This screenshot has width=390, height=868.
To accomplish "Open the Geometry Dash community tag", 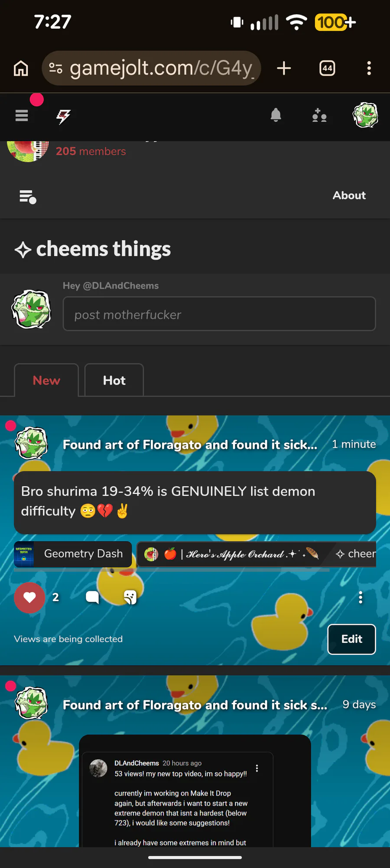I will point(73,554).
